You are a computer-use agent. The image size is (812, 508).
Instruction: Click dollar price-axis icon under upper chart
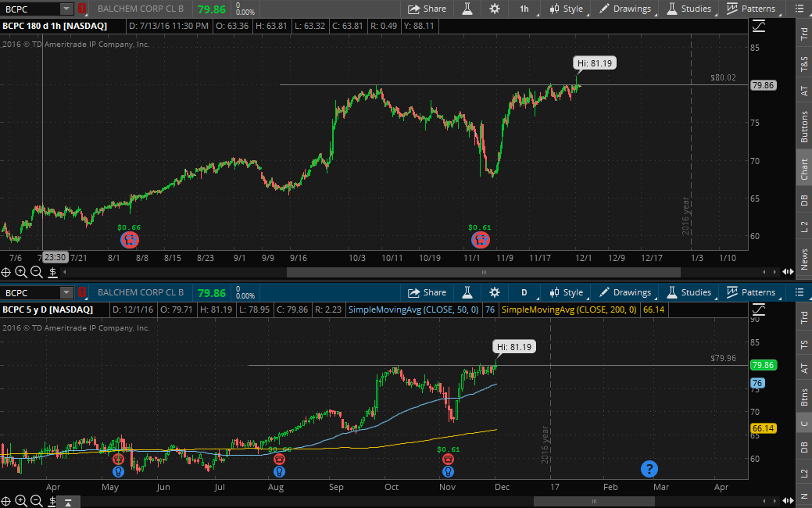(53, 272)
